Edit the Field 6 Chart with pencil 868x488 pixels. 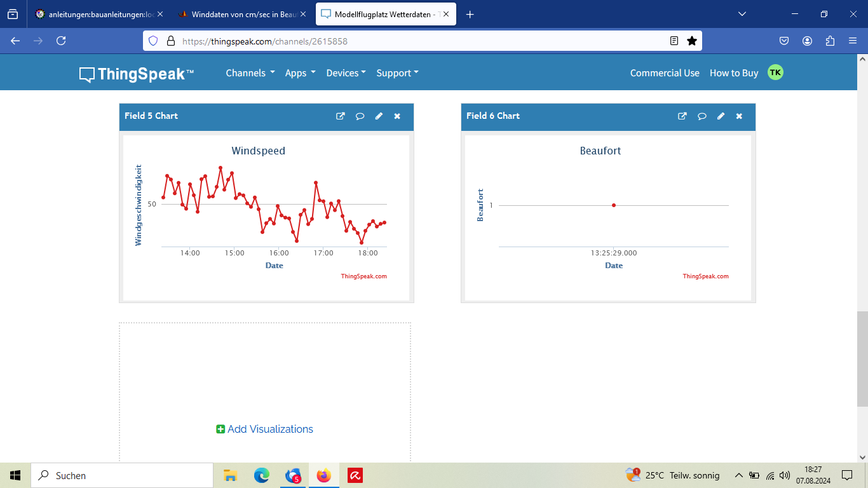(721, 116)
